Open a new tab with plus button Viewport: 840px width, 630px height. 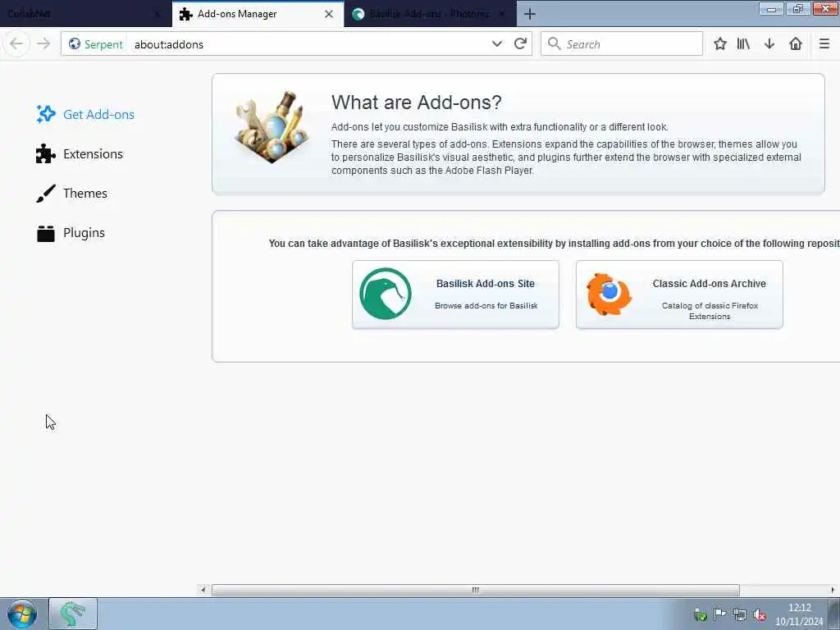pyautogui.click(x=529, y=14)
